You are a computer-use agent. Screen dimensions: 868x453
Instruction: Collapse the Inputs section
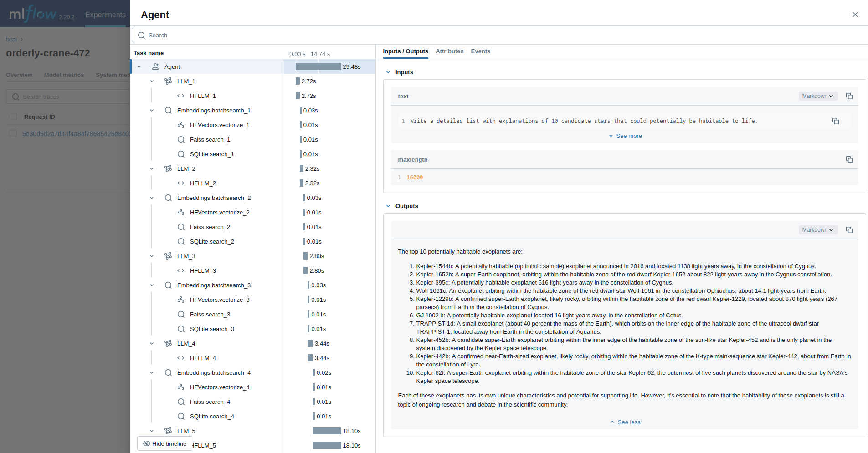click(388, 72)
